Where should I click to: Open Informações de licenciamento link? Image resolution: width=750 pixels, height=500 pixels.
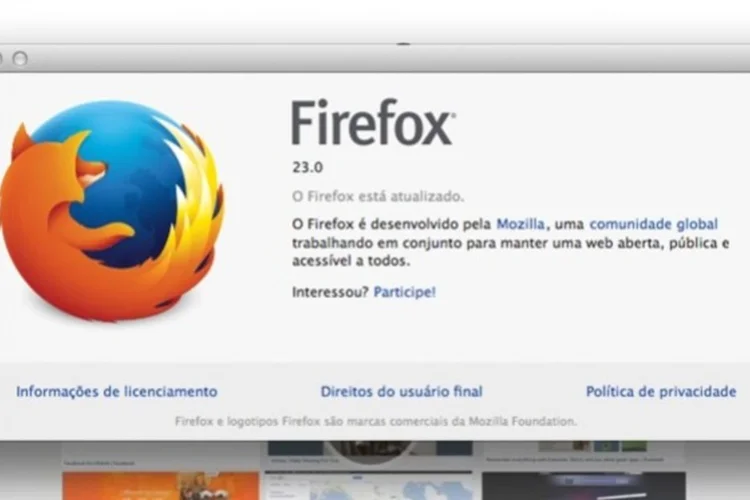tap(117, 391)
